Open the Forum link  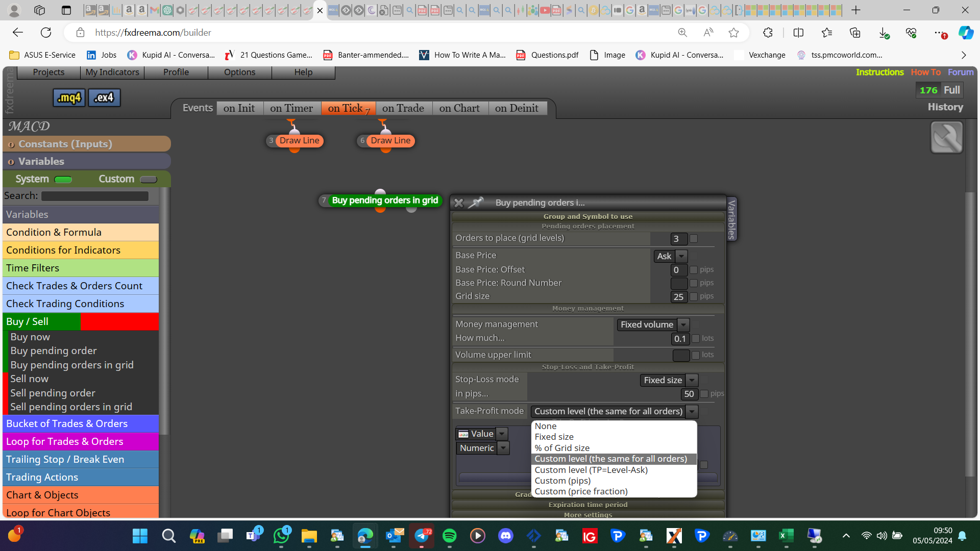961,72
